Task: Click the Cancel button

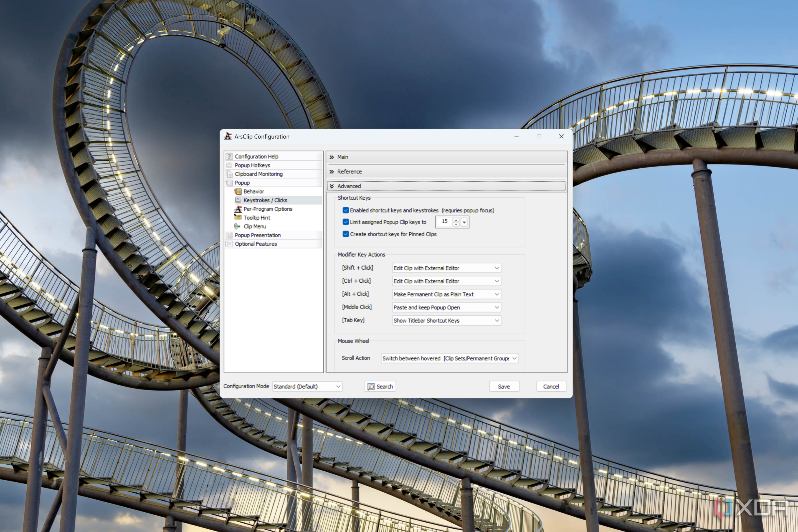Action: coord(551,386)
